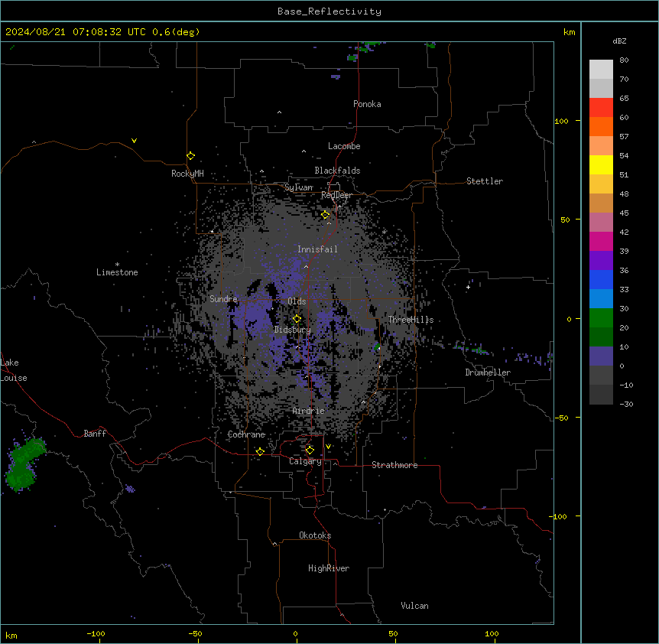Click the deep purple legend swatch
Screen dimensions: 659x644
[601, 260]
